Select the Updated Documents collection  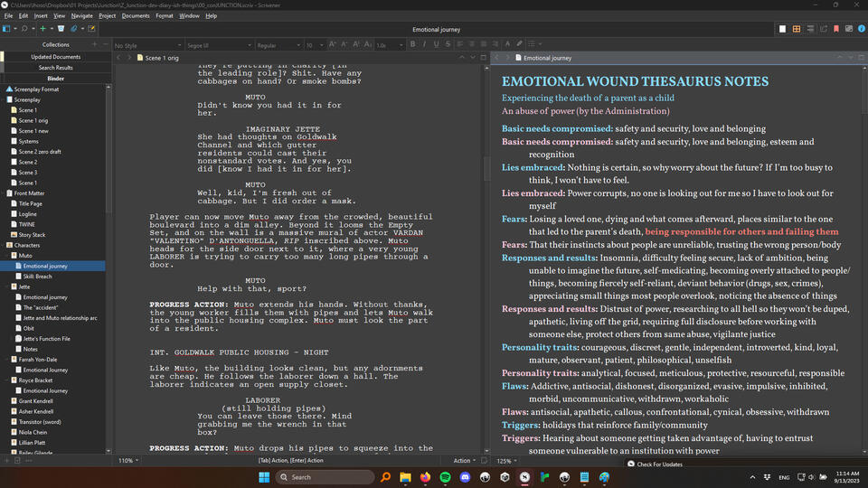click(x=55, y=56)
